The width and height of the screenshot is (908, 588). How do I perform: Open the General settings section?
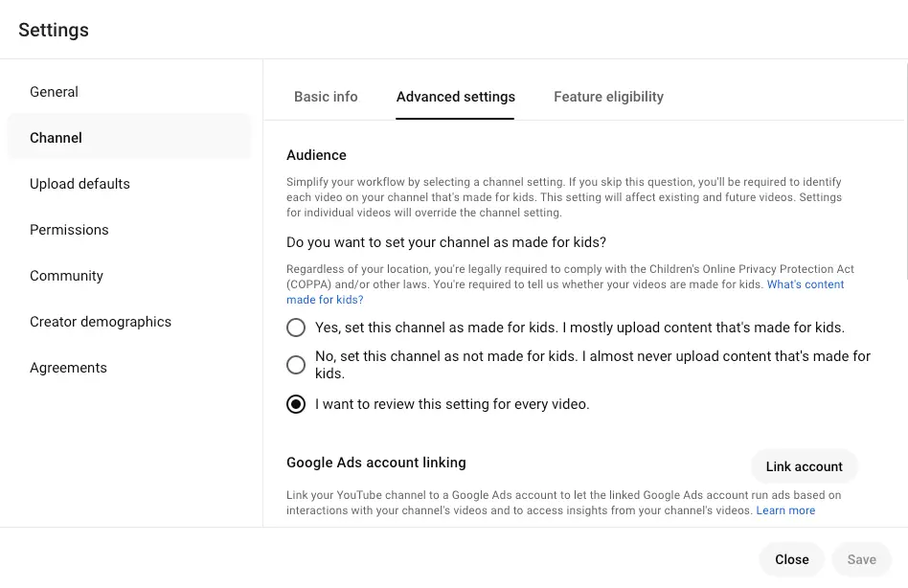click(x=55, y=92)
